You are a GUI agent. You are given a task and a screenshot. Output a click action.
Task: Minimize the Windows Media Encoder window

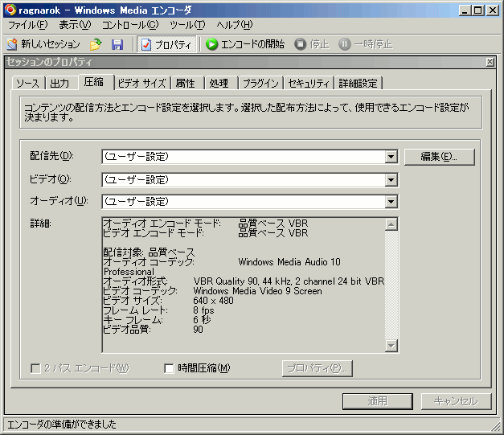(x=465, y=10)
